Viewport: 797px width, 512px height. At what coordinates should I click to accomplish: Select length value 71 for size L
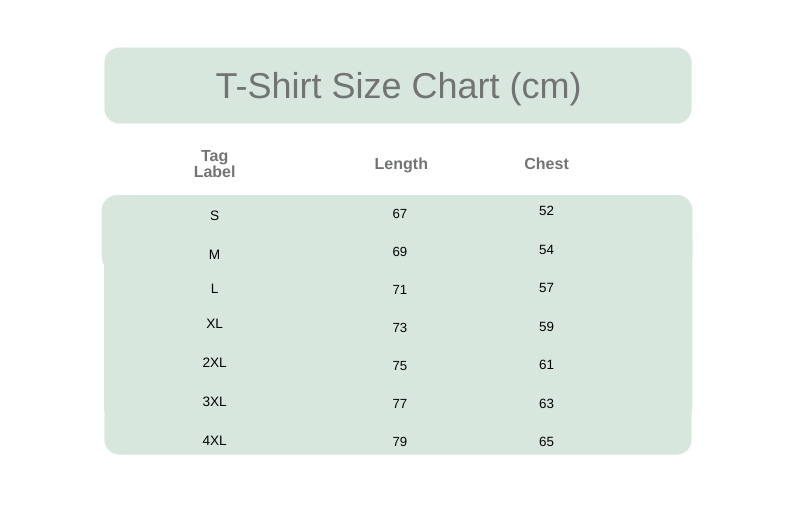click(x=400, y=290)
